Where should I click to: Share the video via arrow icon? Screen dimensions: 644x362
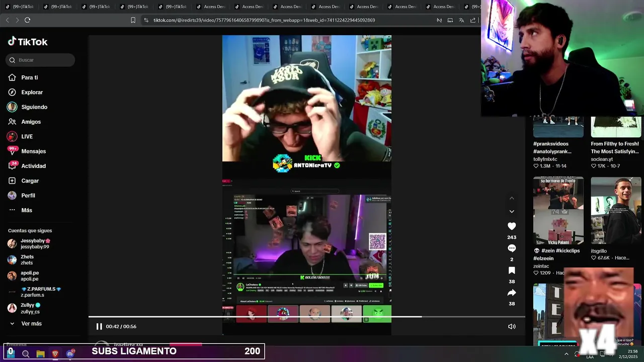(512, 293)
